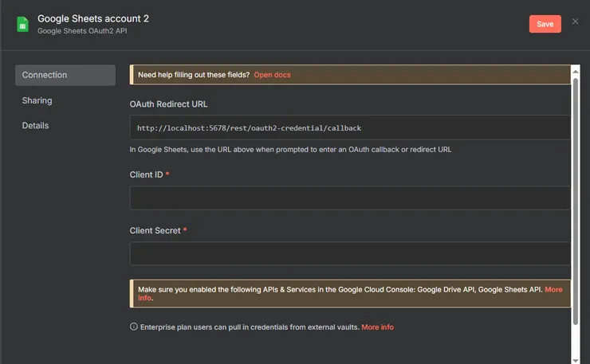590x364 pixels.
Task: Click the redirect URL usage hint text
Action: (x=290, y=150)
